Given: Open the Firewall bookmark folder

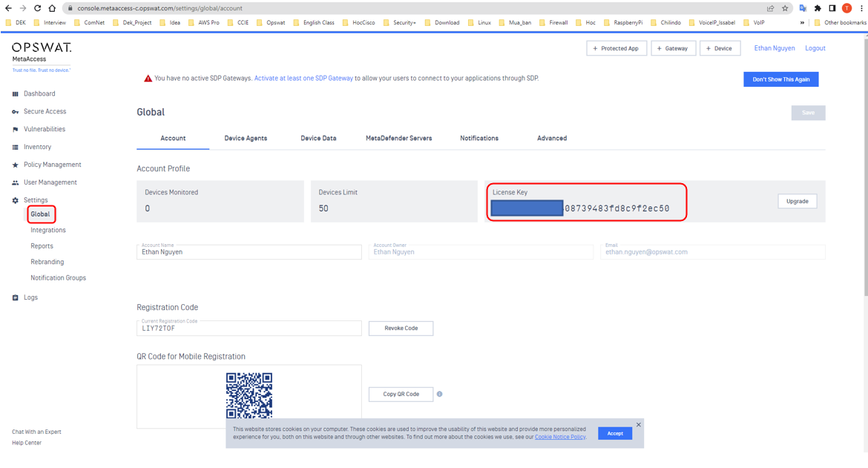Looking at the screenshot, I should [x=553, y=23].
